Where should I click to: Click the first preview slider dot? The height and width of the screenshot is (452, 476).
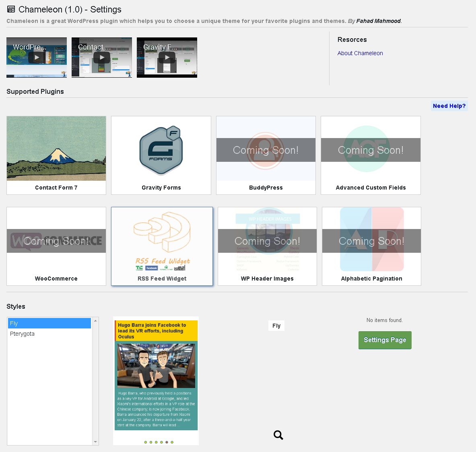point(146,442)
